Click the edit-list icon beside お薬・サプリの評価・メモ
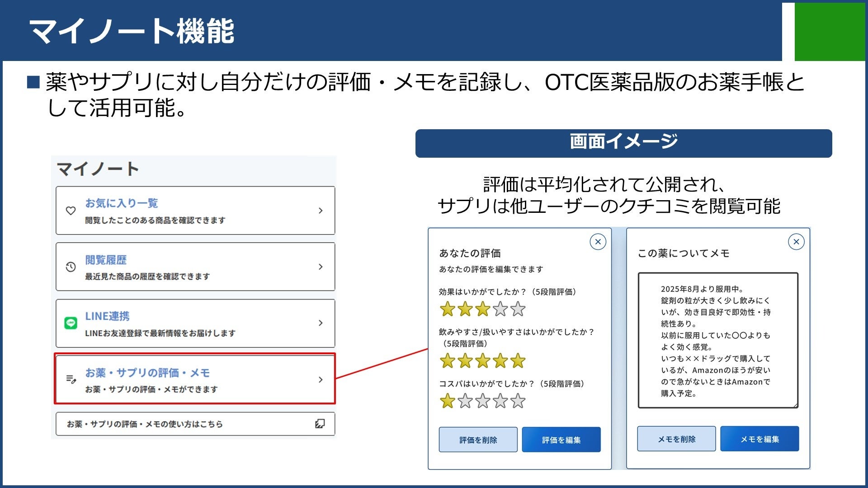868x488 pixels. click(x=71, y=379)
